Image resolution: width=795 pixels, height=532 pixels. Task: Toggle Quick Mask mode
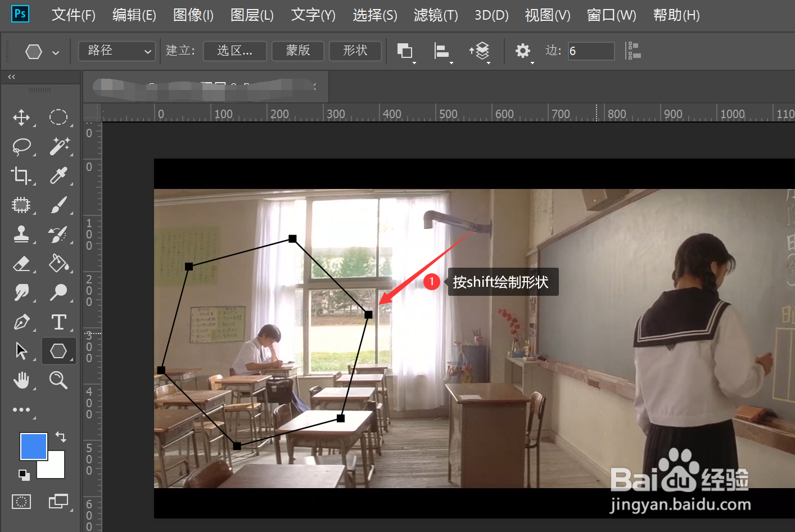click(x=21, y=501)
